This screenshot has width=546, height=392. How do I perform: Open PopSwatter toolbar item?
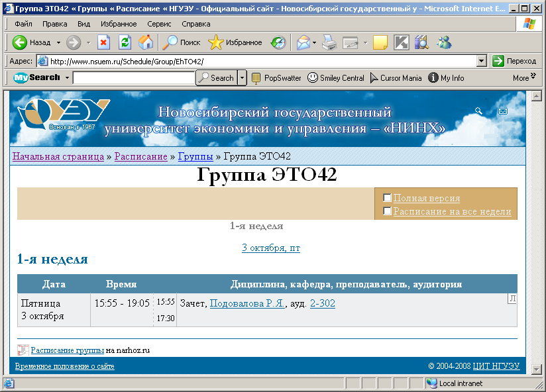(276, 78)
